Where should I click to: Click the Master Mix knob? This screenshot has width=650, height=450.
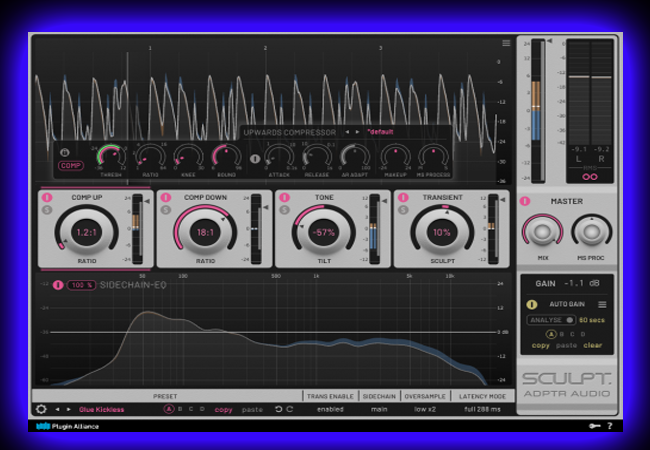pos(542,232)
